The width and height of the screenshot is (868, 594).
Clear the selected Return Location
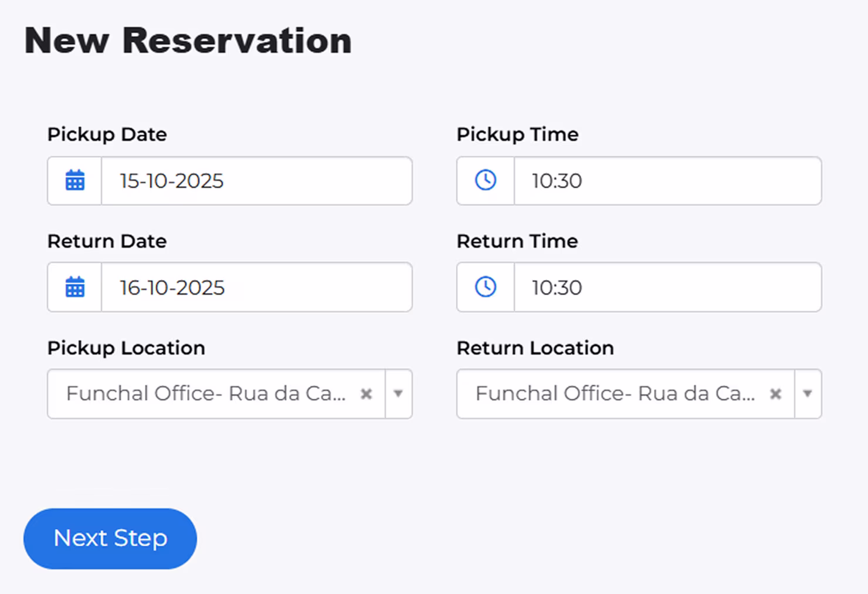pyautogui.click(x=775, y=394)
